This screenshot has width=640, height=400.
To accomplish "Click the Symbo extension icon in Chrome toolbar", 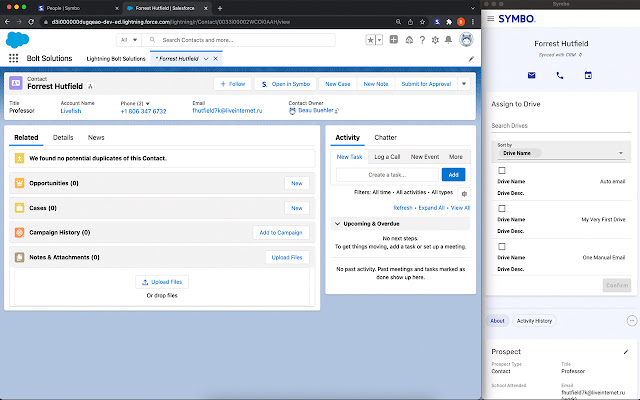I will [x=437, y=22].
